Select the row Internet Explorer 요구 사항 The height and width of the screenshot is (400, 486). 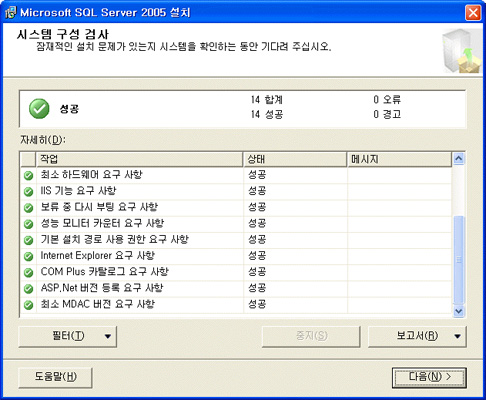click(x=236, y=256)
